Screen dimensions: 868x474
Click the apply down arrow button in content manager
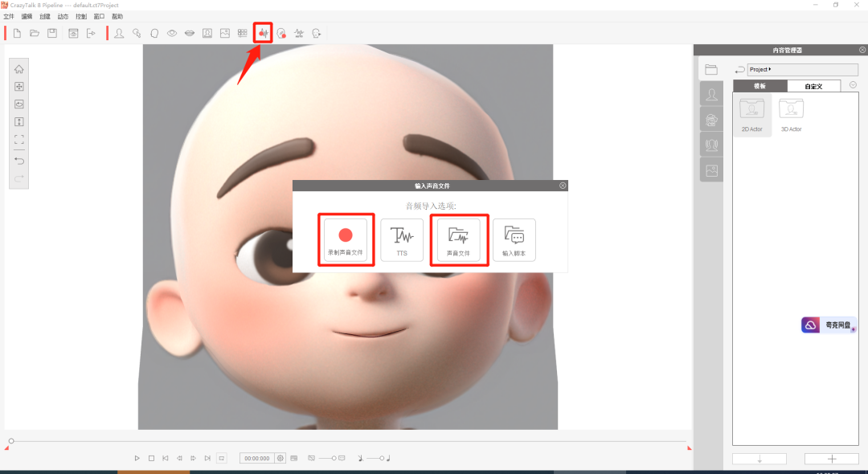[x=759, y=459]
